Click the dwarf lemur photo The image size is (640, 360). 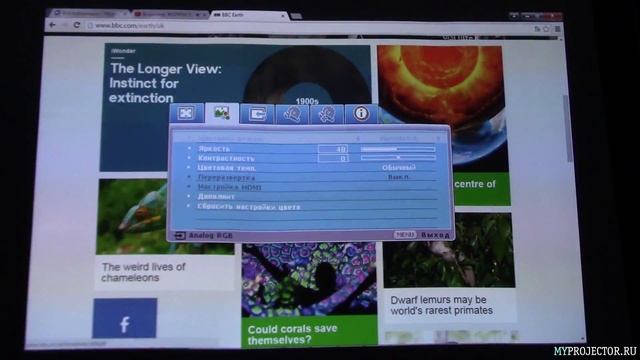point(449,250)
